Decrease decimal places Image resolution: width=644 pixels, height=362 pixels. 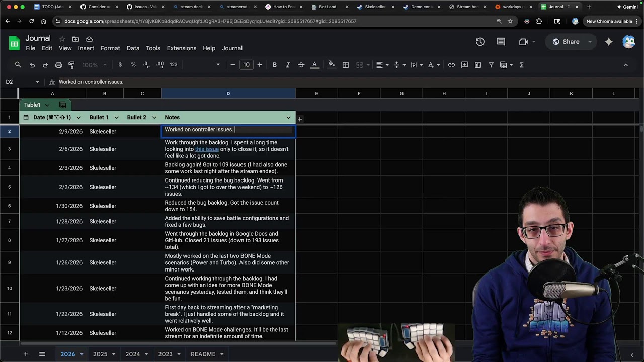(146, 65)
